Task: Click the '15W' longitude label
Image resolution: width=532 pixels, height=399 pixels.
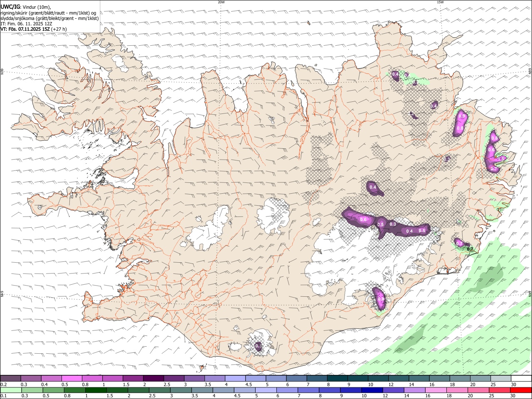Action: pyautogui.click(x=440, y=2)
